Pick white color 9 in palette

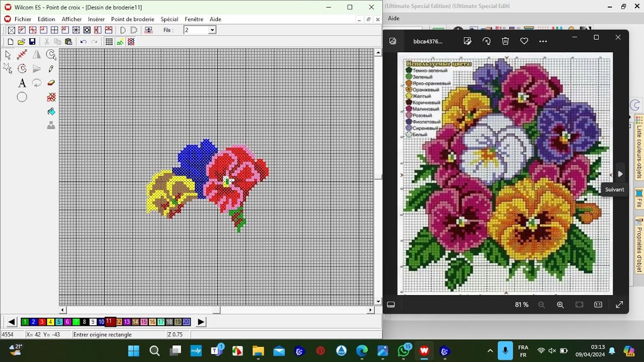tap(93, 322)
